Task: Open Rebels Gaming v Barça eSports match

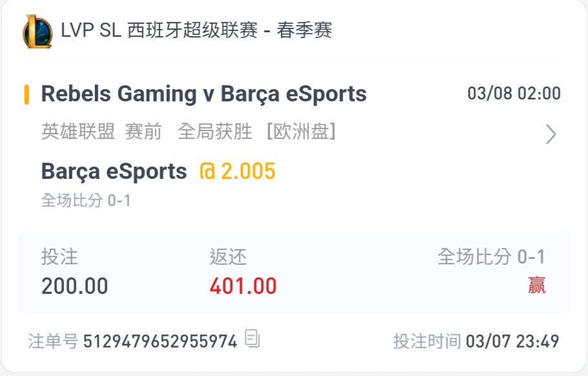Action: [x=204, y=94]
